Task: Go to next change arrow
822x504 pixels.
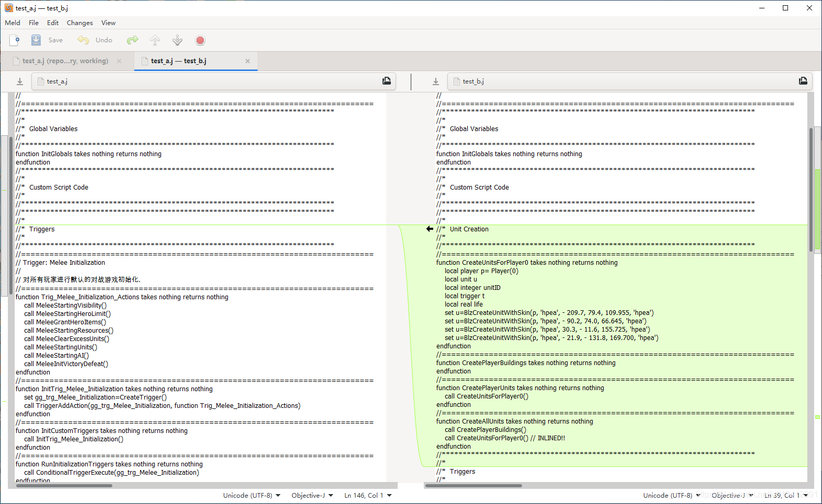Action: pos(178,40)
